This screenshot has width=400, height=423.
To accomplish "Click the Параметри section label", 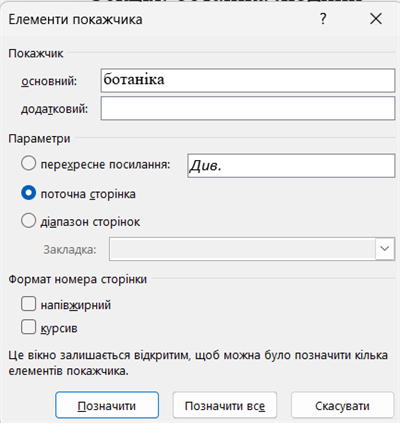I will click(39, 139).
